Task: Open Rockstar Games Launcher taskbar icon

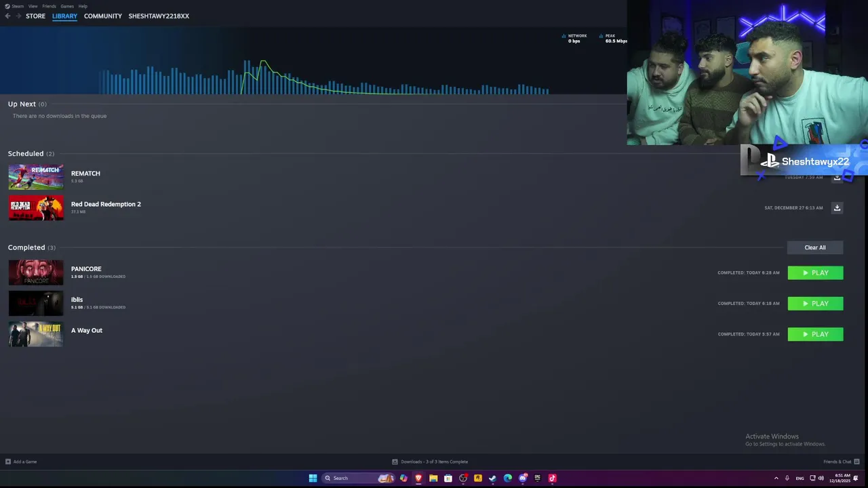Action: (478, 478)
